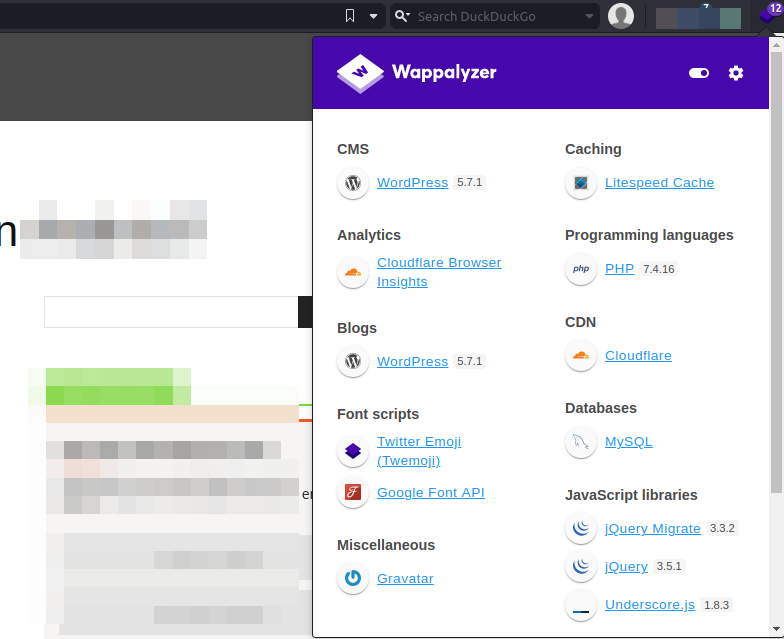Click the popup vertical scrollbar thumb
Viewport: 784px width, 639px height.
tap(776, 272)
